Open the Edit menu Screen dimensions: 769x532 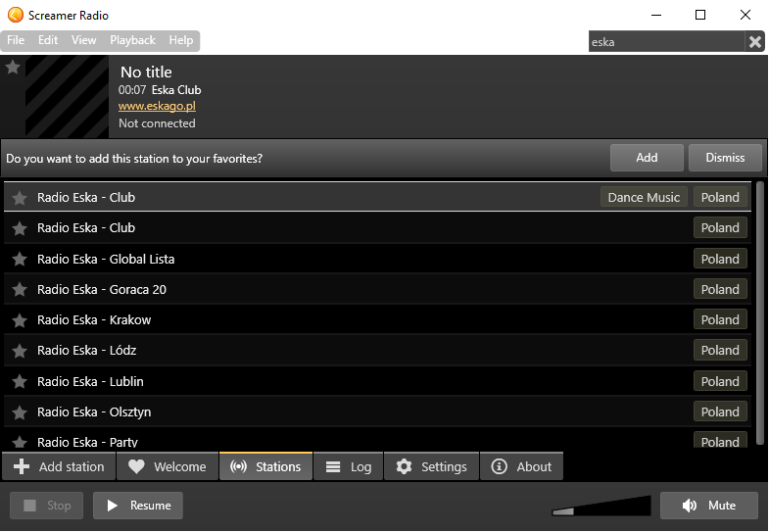[x=48, y=40]
